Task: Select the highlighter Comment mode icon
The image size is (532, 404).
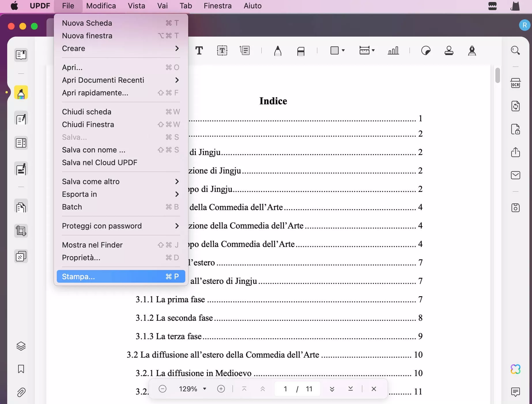Action: 21,93
